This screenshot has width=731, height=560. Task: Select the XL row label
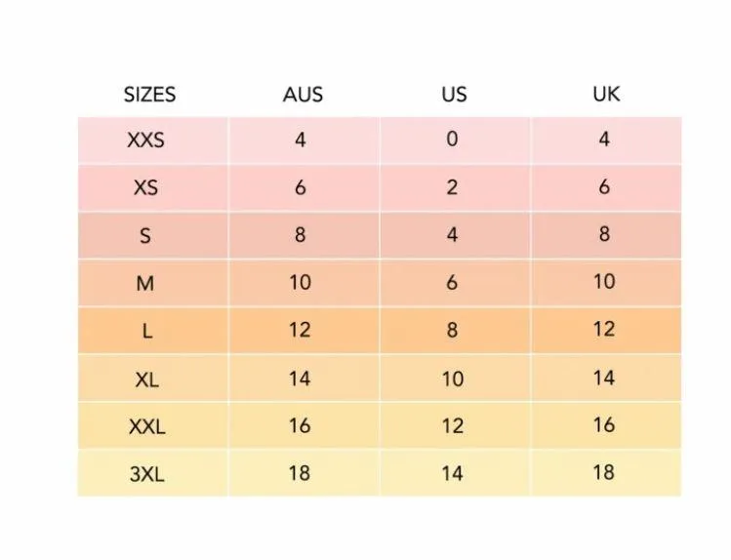tap(146, 379)
